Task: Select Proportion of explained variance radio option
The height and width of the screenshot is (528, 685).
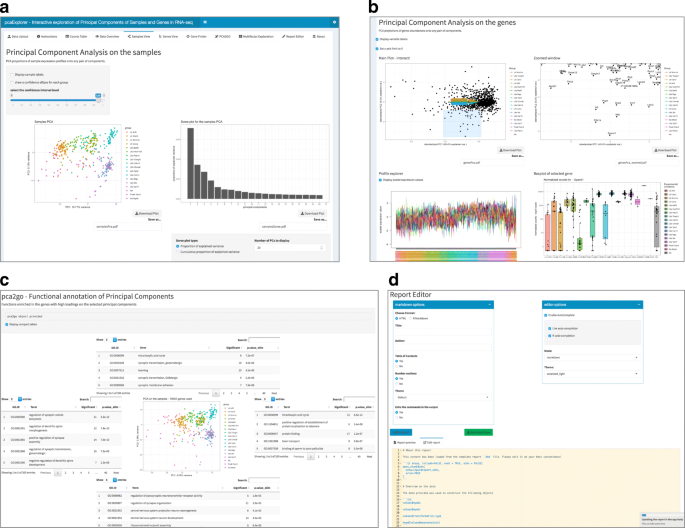Action: pos(178,246)
